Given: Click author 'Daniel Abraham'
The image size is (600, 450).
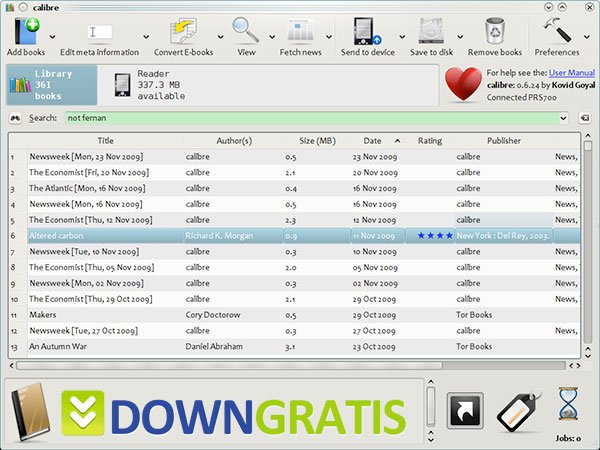Looking at the screenshot, I should [214, 346].
